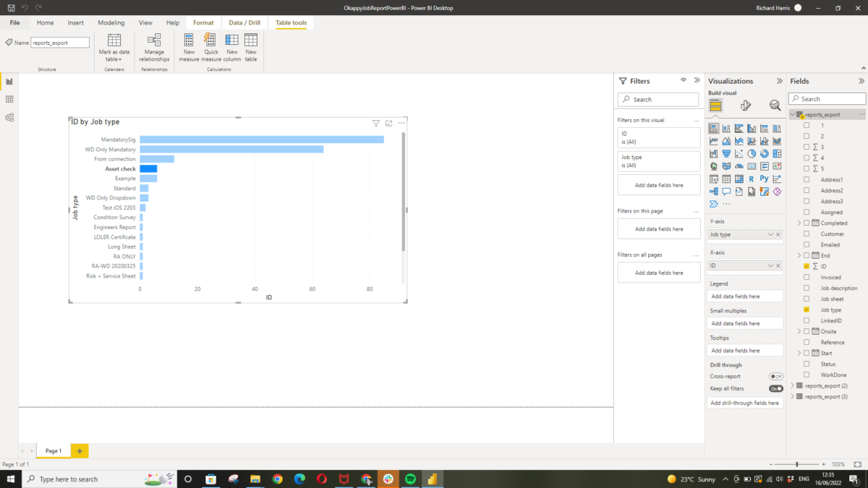Uncheck the ID field checkbox
Viewport: 868px width, 488px height.
(x=807, y=266)
